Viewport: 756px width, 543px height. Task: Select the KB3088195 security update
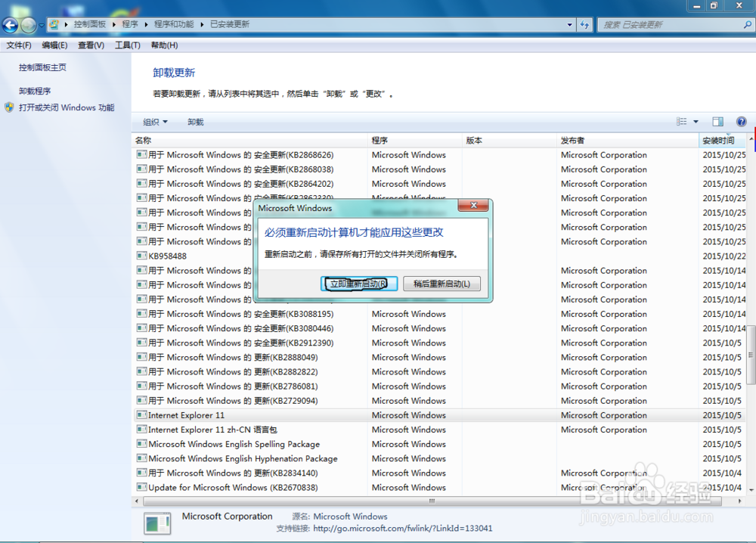pyautogui.click(x=439, y=314)
